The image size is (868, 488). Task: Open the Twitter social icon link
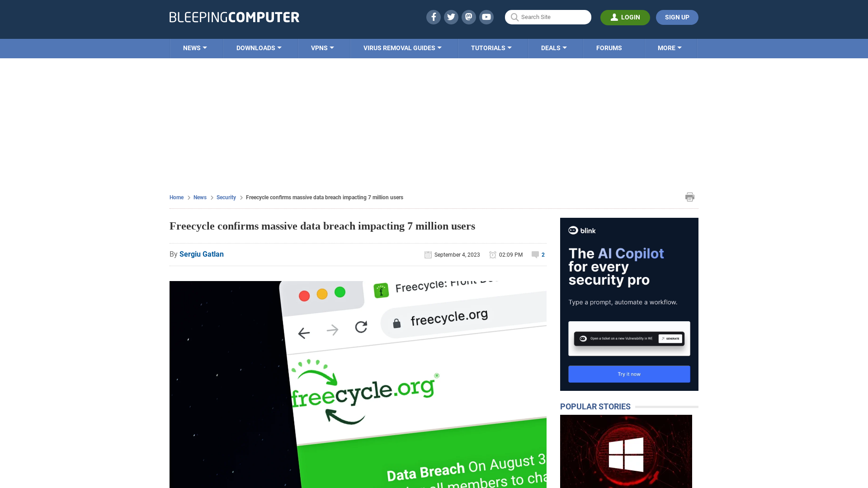pos(451,17)
